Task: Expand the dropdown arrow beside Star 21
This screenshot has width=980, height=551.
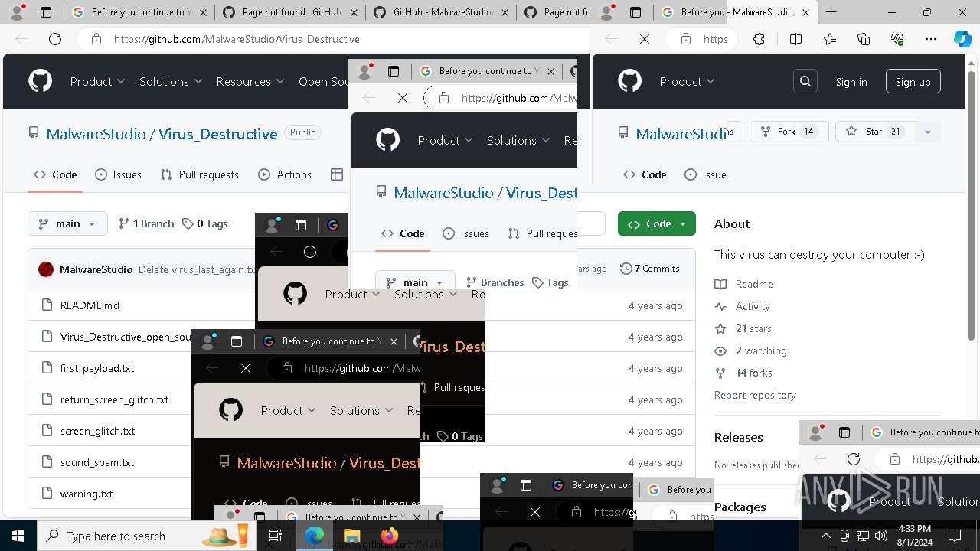Action: tap(928, 132)
